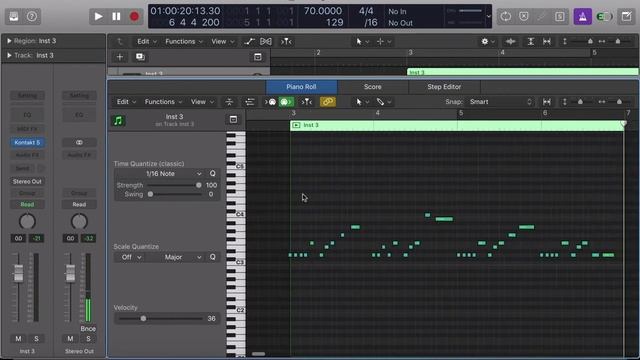Toggle the Solo S button in control bar
Screen dimensions: 640x360
[560, 16]
